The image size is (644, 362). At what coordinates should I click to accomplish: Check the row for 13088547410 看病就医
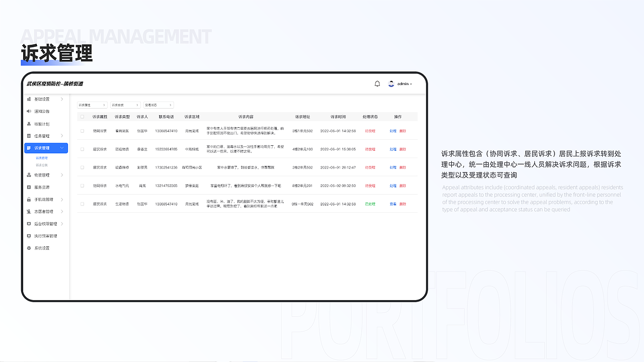tap(83, 131)
